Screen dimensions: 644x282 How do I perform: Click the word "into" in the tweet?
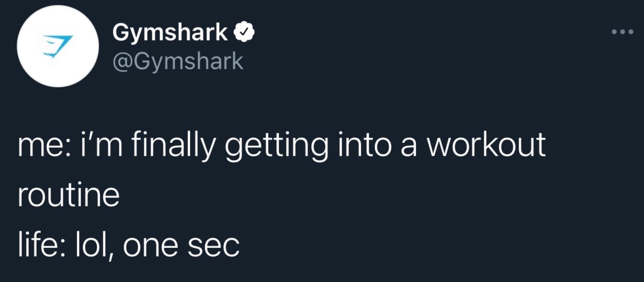click(x=364, y=145)
